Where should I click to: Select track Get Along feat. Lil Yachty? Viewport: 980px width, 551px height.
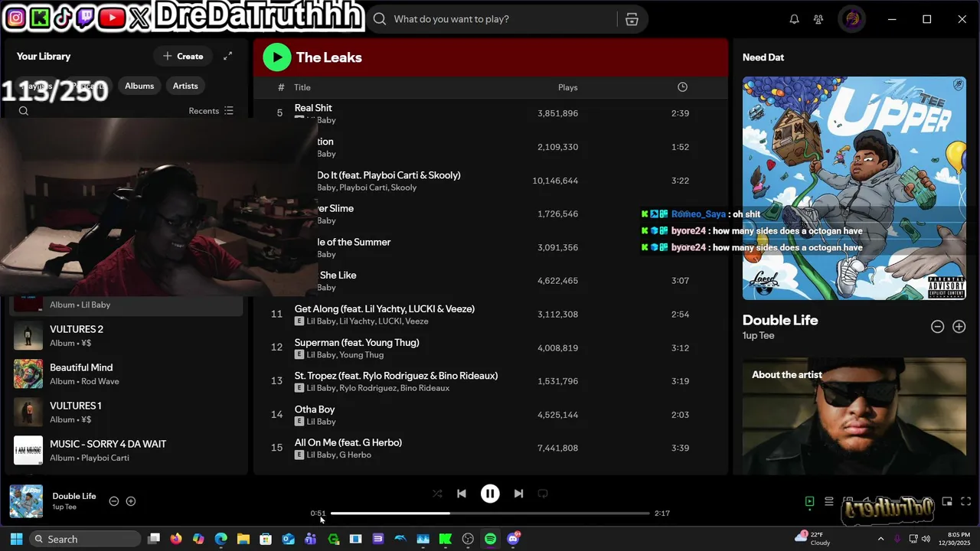[x=384, y=308]
